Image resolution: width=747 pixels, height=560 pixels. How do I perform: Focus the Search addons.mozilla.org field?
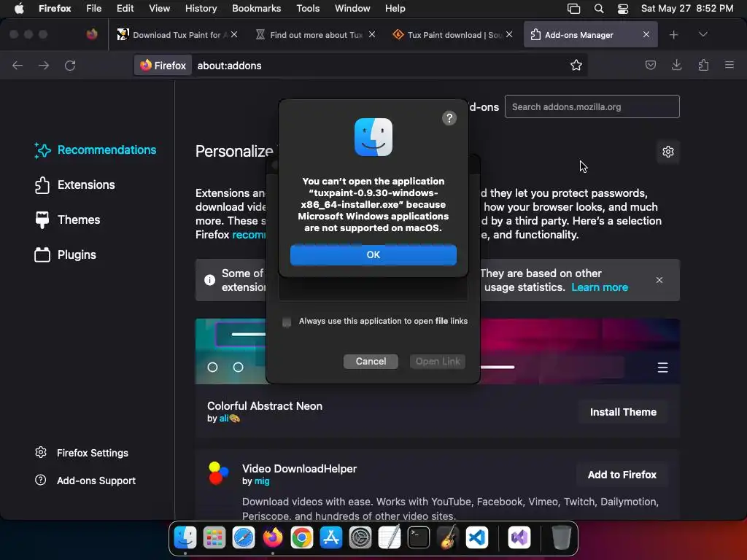click(x=592, y=106)
